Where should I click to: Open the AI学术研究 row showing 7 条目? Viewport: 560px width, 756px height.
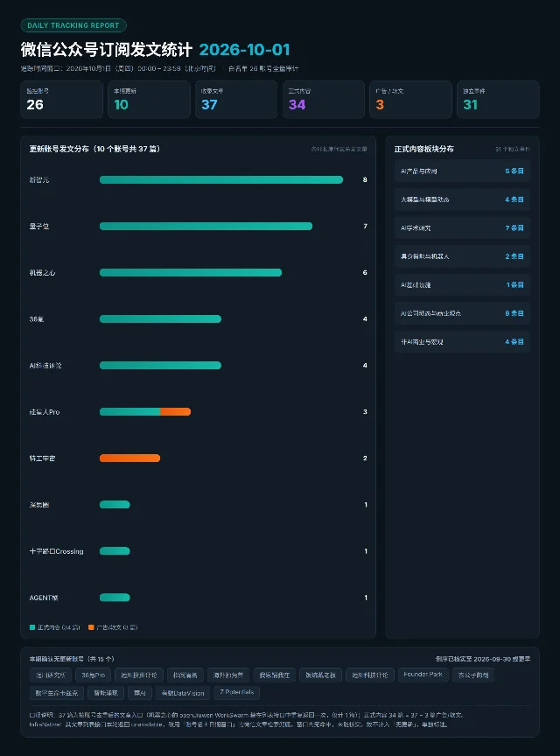coord(462,228)
